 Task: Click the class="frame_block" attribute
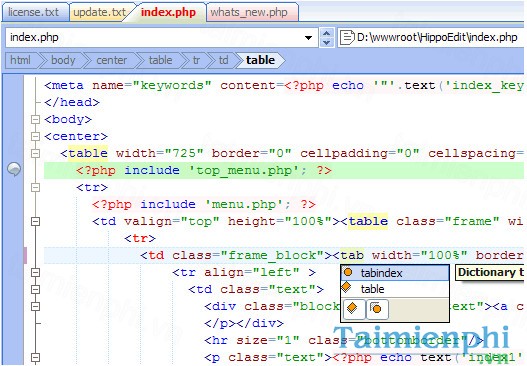[x=248, y=255]
